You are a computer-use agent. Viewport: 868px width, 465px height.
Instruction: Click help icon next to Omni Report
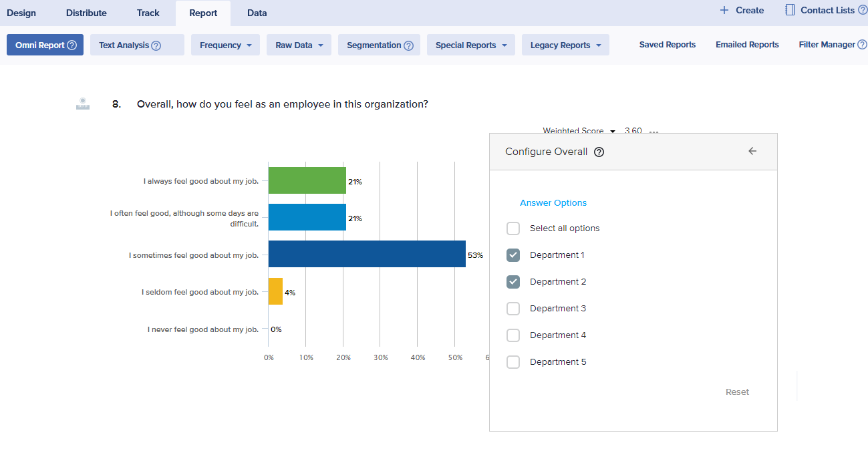click(x=72, y=45)
